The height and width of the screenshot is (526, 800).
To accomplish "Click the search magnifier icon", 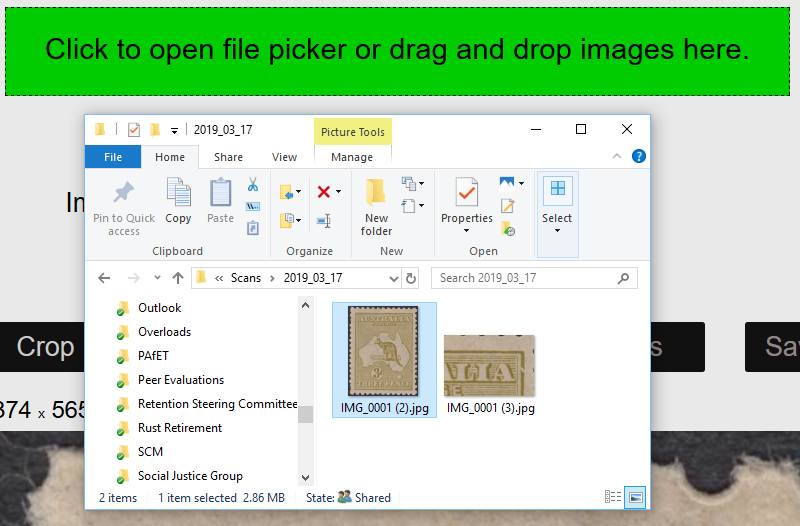I will coord(623,278).
